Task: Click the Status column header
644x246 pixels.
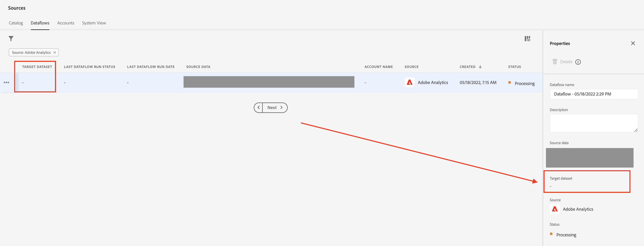Action: (x=514, y=67)
